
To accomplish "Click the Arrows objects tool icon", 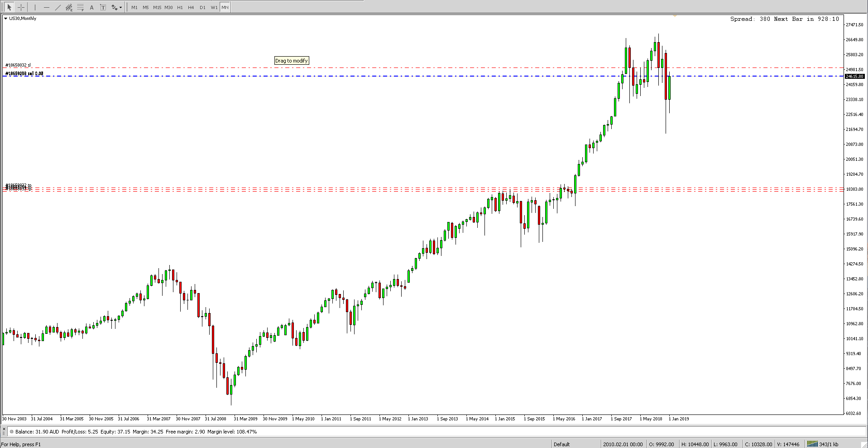I will (x=114, y=7).
